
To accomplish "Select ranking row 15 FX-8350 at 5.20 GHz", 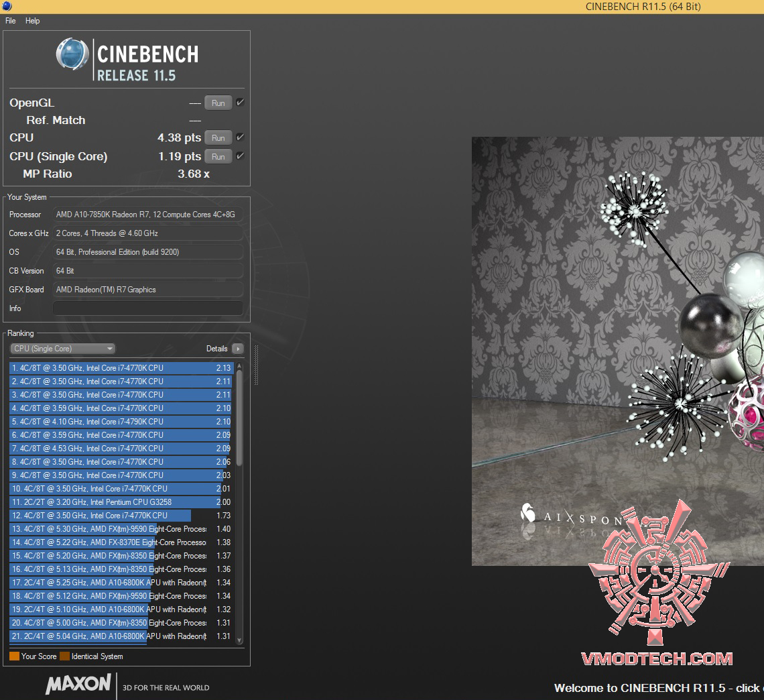I will [x=122, y=556].
